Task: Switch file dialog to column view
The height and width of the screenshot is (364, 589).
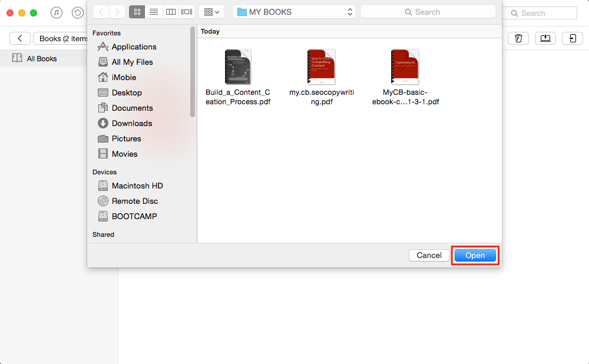Action: (x=170, y=12)
